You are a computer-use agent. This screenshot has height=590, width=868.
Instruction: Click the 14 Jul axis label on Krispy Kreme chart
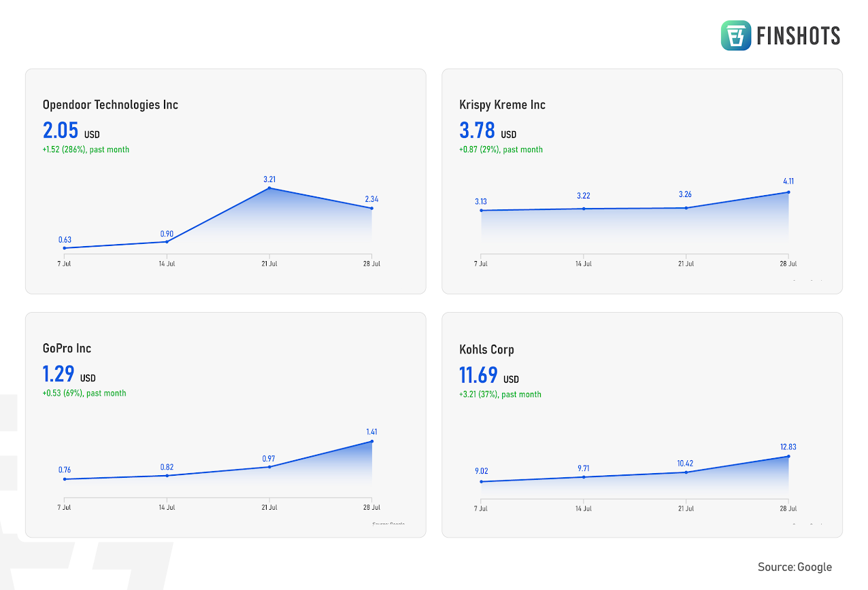point(583,264)
